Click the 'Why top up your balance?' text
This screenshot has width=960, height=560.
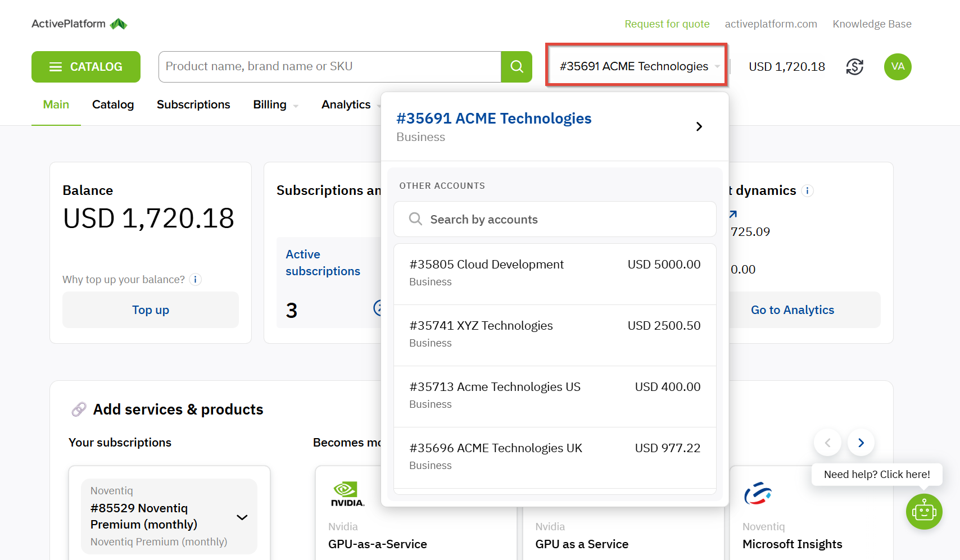pos(124,280)
